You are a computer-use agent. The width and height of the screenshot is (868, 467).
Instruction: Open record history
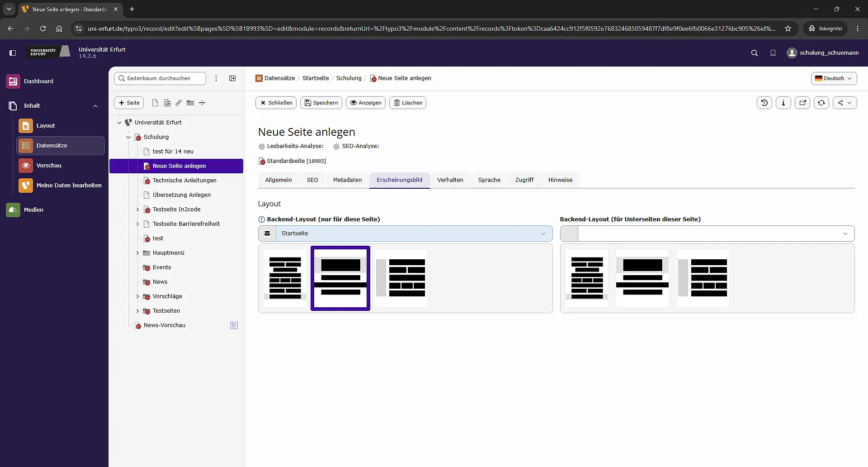(x=764, y=103)
